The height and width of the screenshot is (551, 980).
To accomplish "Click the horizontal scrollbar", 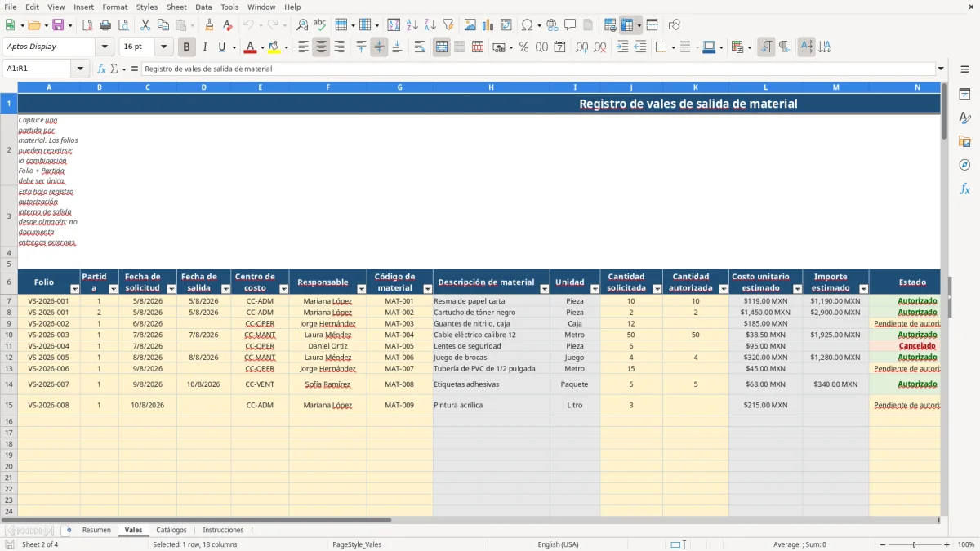I will click(x=196, y=520).
